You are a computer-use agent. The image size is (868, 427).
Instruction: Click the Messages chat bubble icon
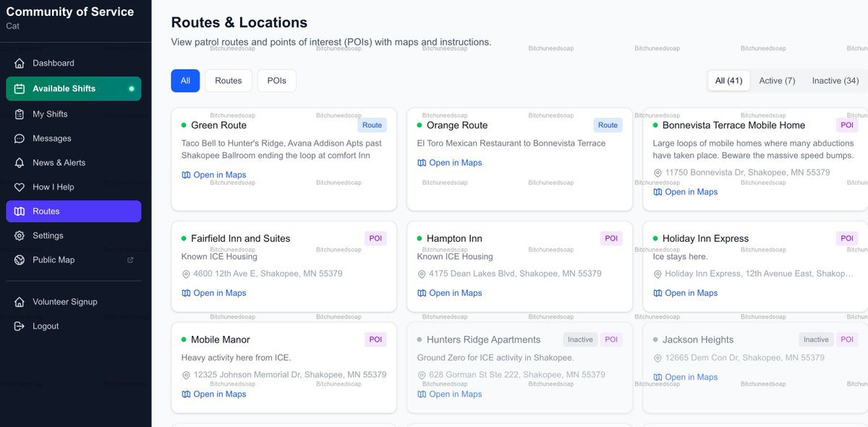[x=20, y=138]
